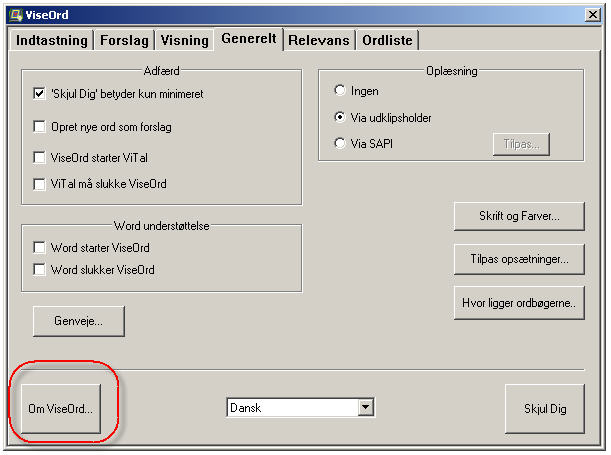This screenshot has height=455, width=611.
Task: Click the Om ViseOrd... button
Action: [x=61, y=409]
